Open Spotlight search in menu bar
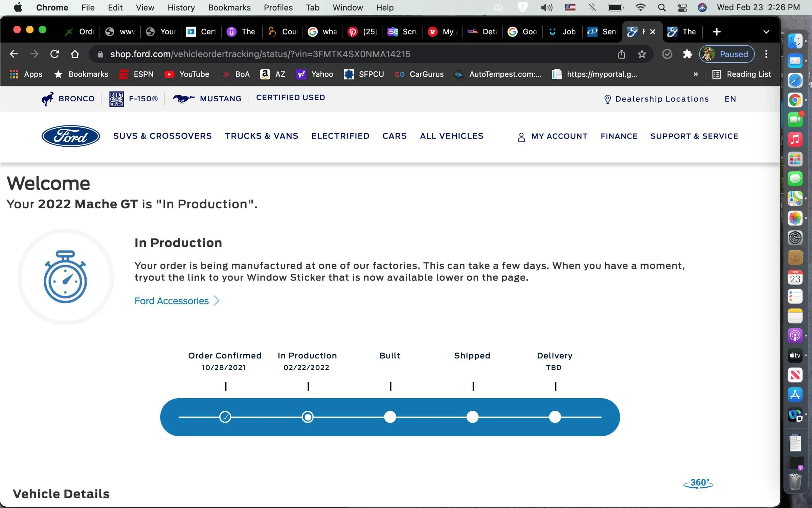 coord(662,7)
